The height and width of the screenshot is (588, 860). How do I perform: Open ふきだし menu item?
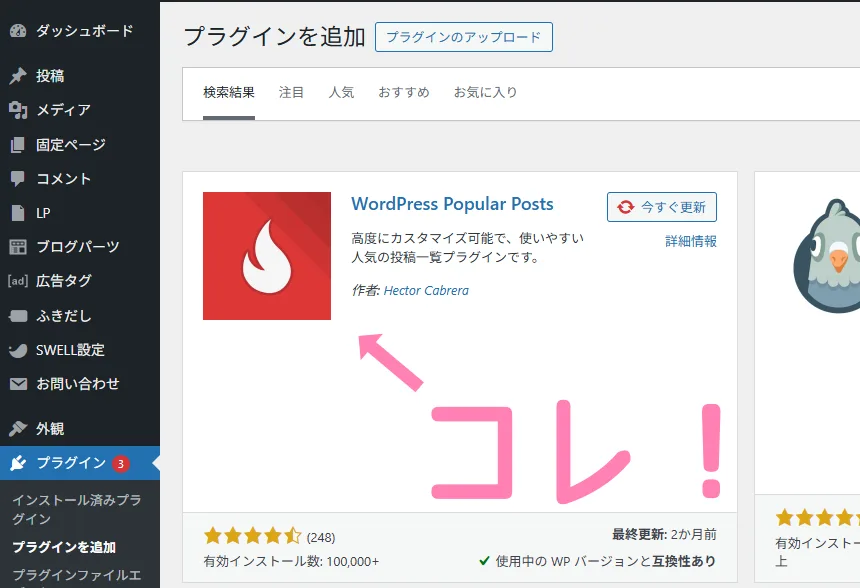click(80, 316)
